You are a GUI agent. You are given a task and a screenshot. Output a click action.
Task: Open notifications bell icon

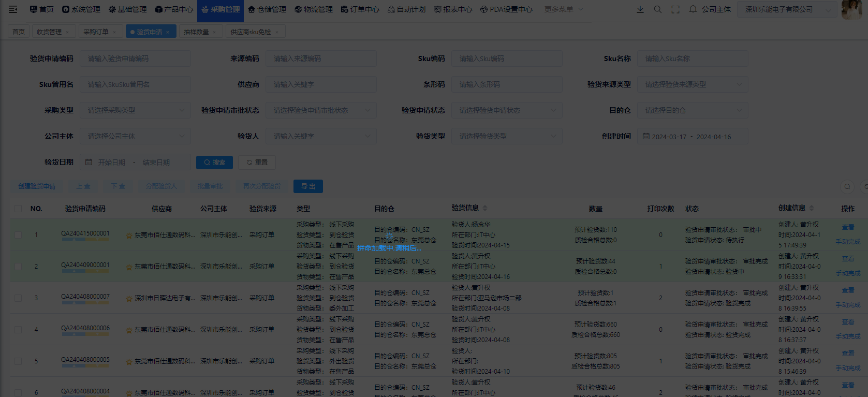(693, 9)
